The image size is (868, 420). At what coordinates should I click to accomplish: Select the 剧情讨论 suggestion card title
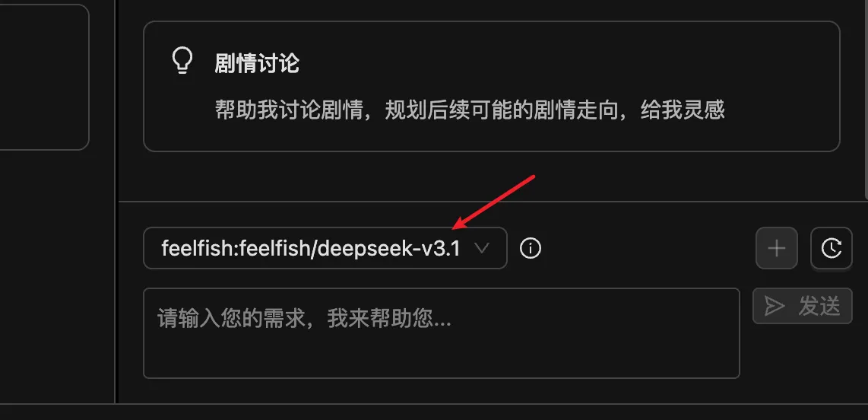(x=257, y=64)
